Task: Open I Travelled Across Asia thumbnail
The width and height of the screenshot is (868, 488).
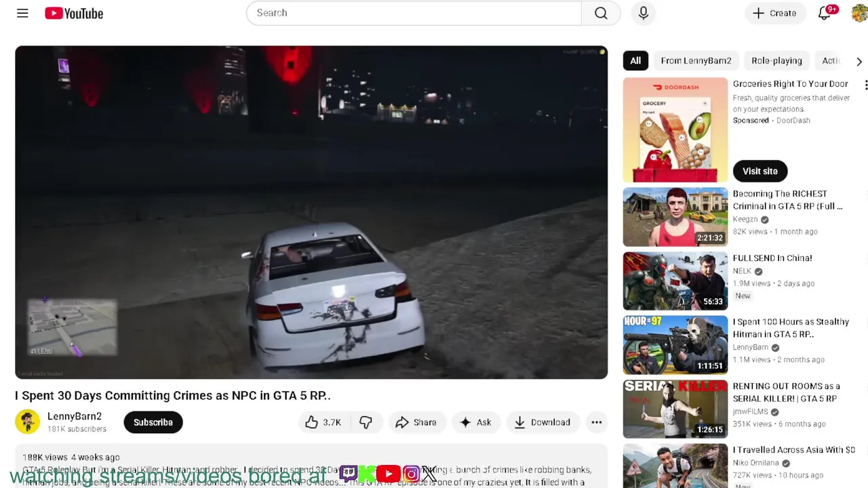Action: pyautogui.click(x=675, y=466)
